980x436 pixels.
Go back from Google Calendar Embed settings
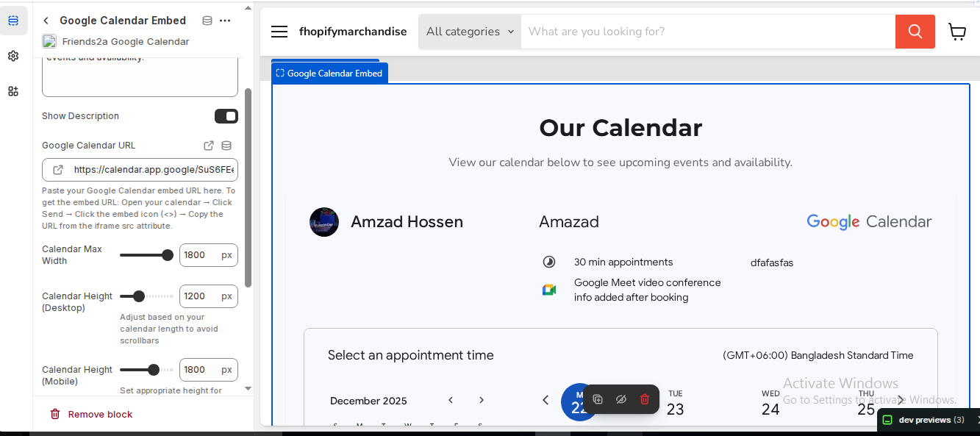pyautogui.click(x=46, y=21)
